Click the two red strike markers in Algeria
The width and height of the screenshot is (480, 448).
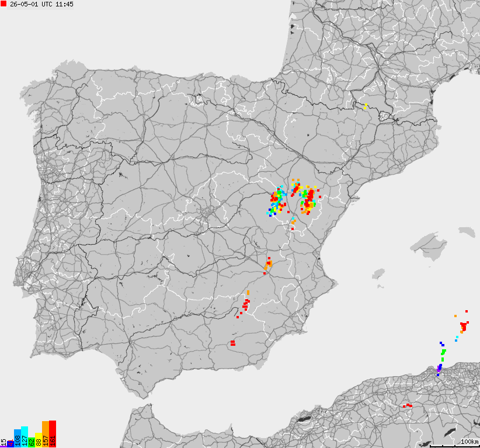(x=408, y=406)
